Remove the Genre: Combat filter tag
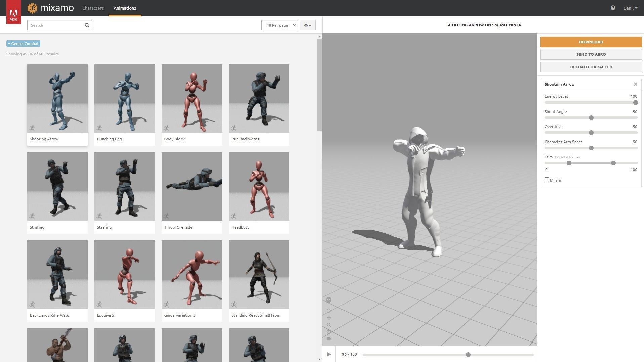This screenshot has height=362, width=644. pos(23,44)
